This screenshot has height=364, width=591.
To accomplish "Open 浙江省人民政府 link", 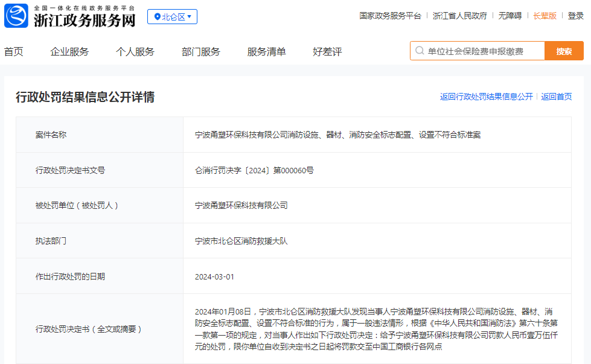I will pos(459,16).
